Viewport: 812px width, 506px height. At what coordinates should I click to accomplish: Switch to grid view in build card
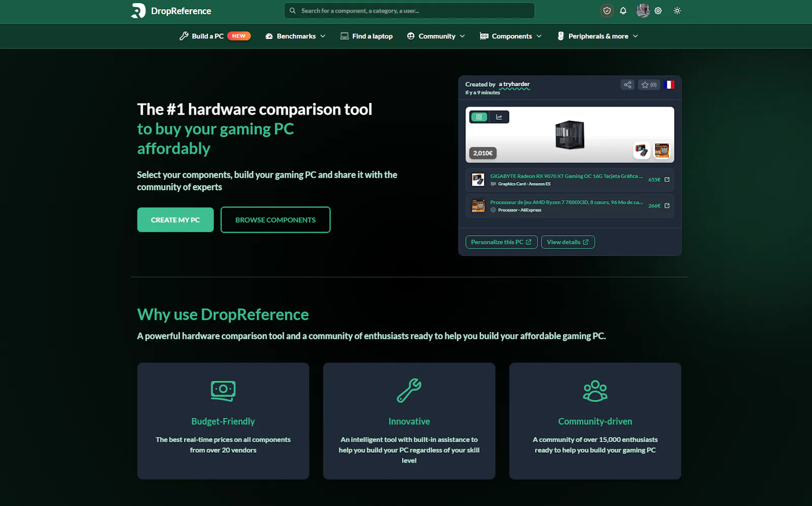[479, 117]
